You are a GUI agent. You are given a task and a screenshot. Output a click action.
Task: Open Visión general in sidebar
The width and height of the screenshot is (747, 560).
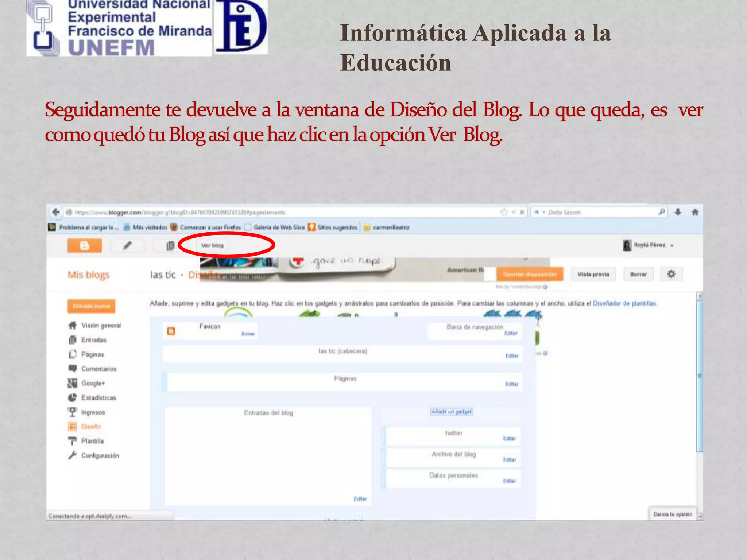(101, 325)
